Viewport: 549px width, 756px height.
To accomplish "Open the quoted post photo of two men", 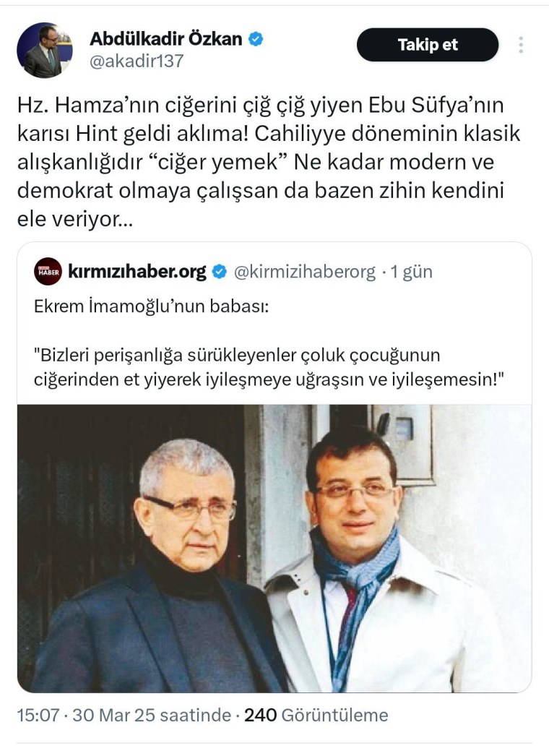I will coord(274,548).
